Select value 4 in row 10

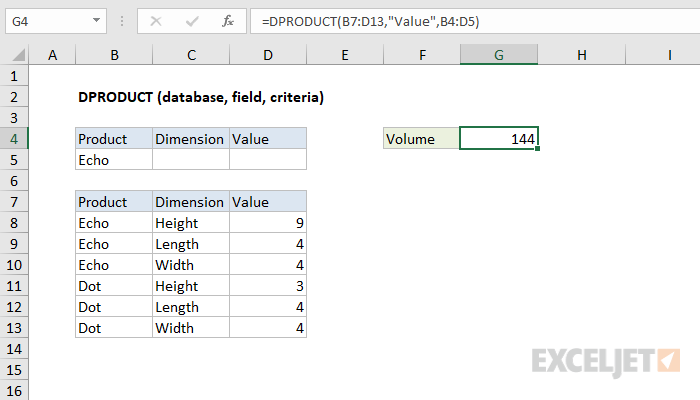(x=268, y=265)
